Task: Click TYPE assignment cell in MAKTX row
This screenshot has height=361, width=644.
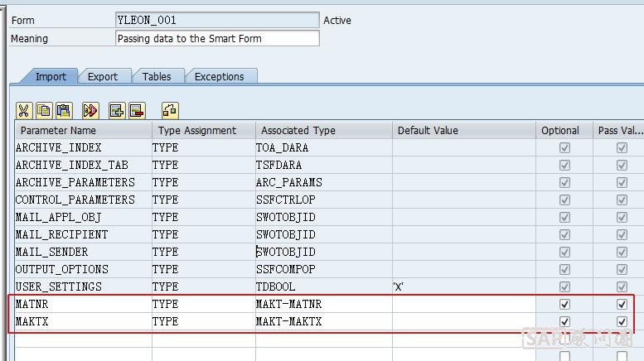Action: (204, 321)
